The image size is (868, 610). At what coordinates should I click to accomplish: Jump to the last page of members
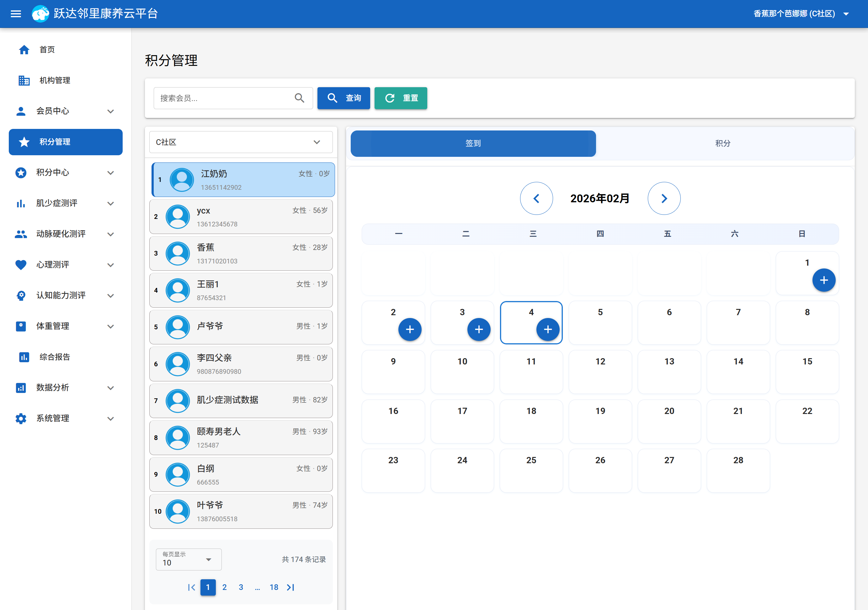(290, 587)
